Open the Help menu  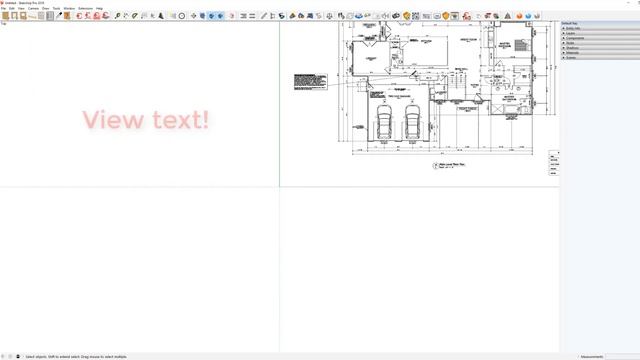(99, 8)
